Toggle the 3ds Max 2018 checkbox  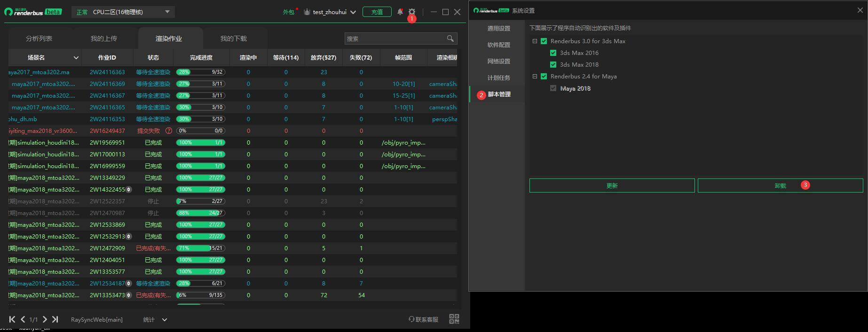[x=553, y=65]
